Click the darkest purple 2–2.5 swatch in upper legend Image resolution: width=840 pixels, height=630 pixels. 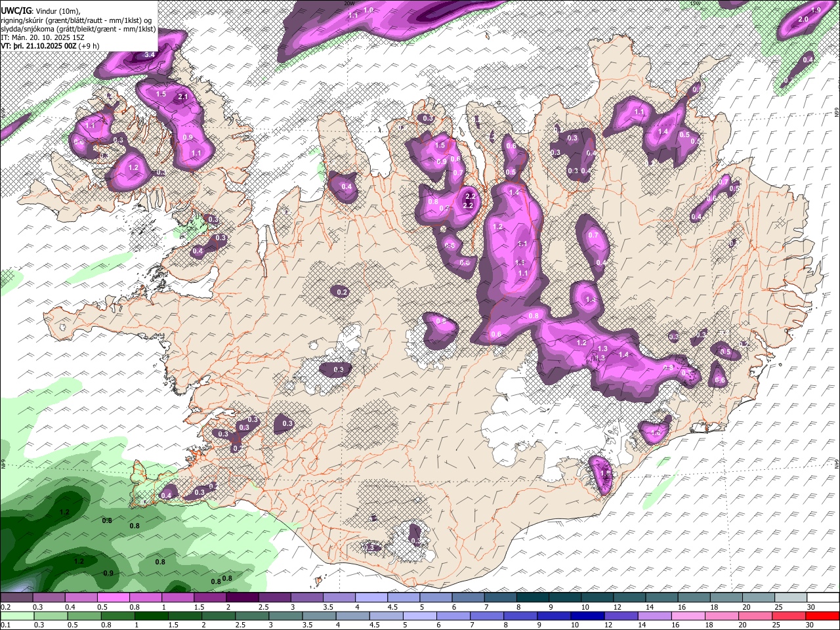[242, 598]
